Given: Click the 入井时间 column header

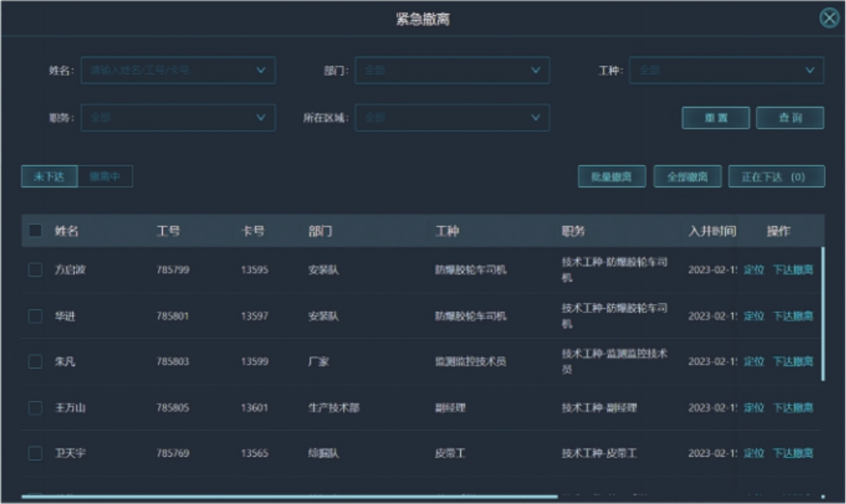Looking at the screenshot, I should point(712,230).
